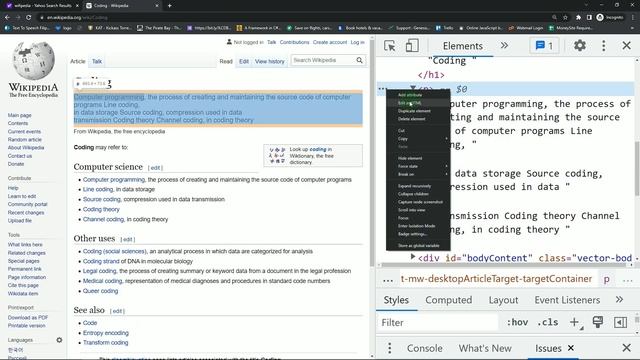This screenshot has width=640, height=360.
Task: Open the extensions puzzle icon
Action: [578, 17]
